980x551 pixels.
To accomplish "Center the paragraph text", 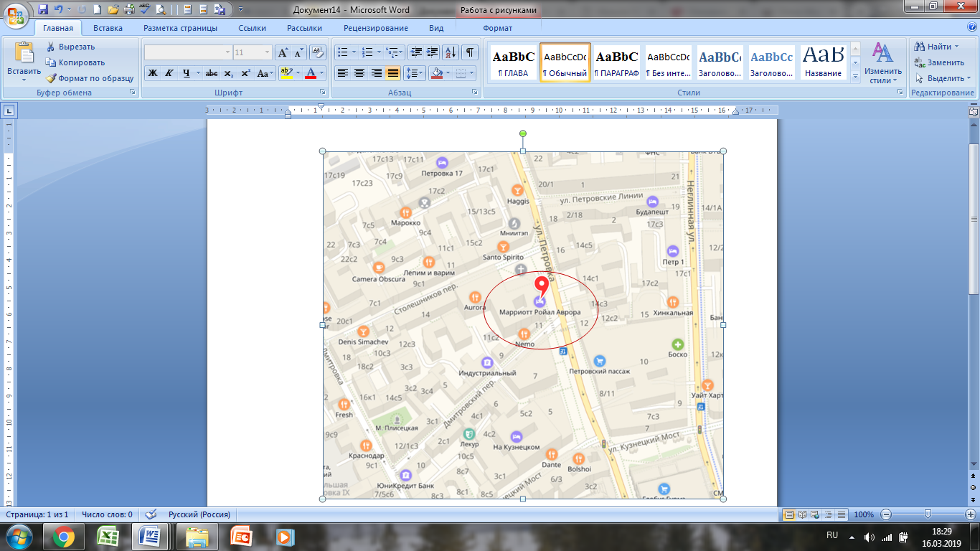I will click(x=359, y=73).
